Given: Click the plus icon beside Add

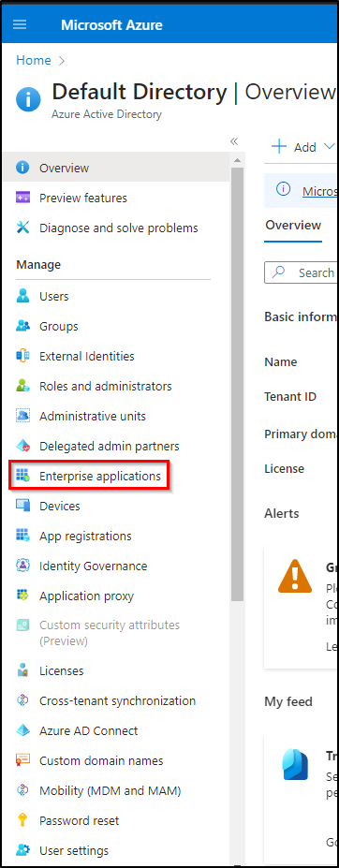Looking at the screenshot, I should click(x=279, y=147).
